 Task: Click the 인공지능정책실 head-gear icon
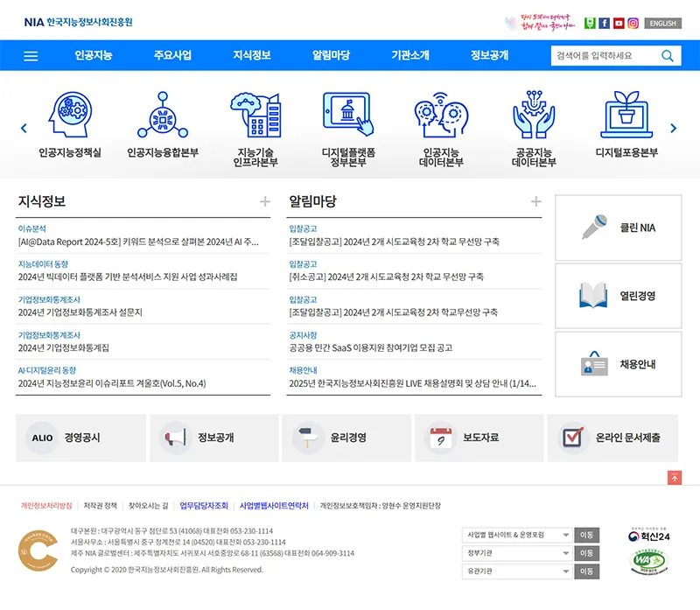(x=70, y=115)
